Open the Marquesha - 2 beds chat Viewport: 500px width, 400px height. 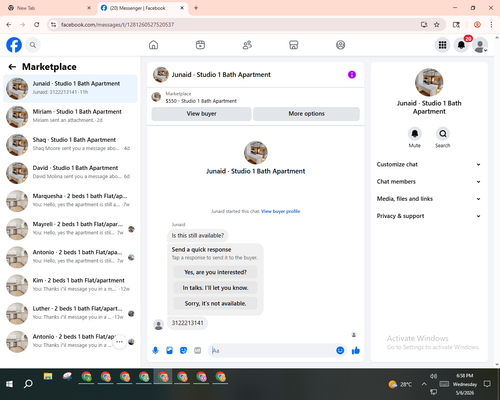[x=70, y=201]
